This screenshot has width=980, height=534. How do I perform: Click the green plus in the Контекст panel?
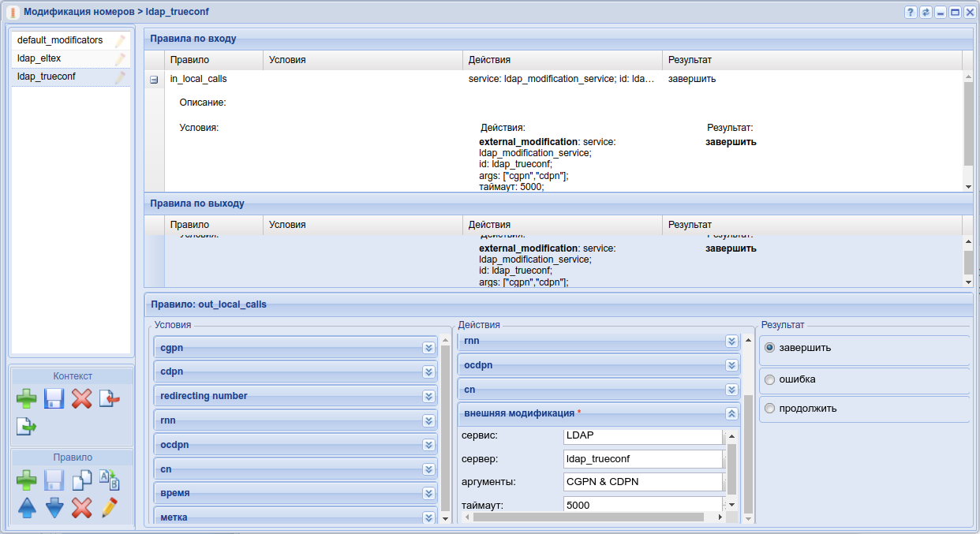(x=27, y=398)
